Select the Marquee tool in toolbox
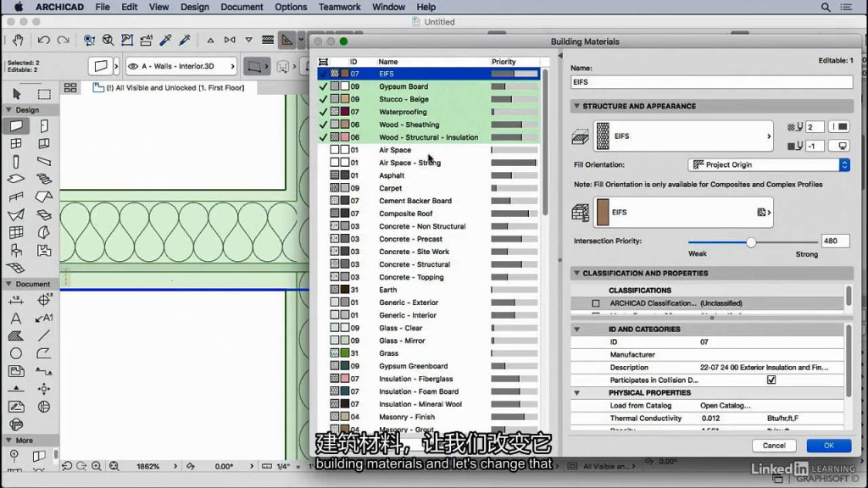The width and height of the screenshot is (868, 488). tap(44, 93)
